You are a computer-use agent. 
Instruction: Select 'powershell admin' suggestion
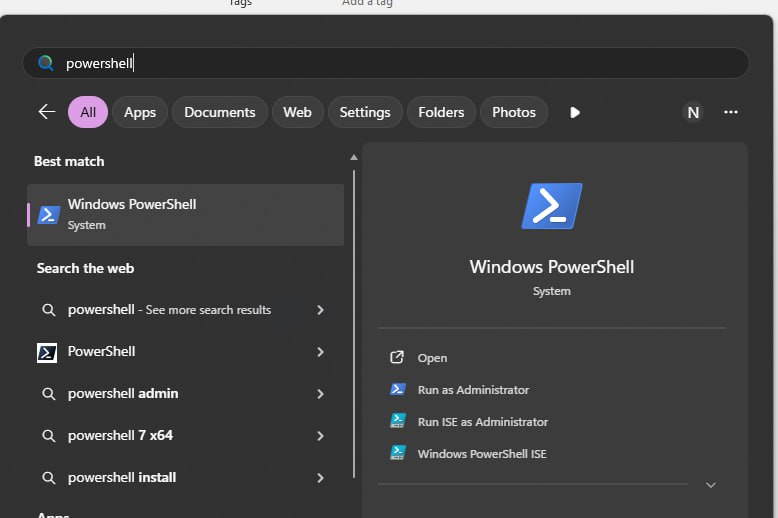click(186, 394)
